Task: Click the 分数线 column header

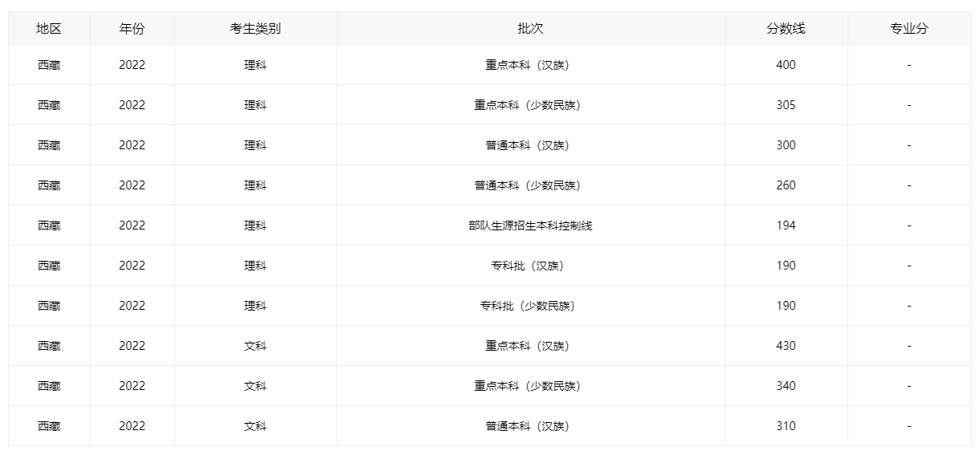Action: 786,28
